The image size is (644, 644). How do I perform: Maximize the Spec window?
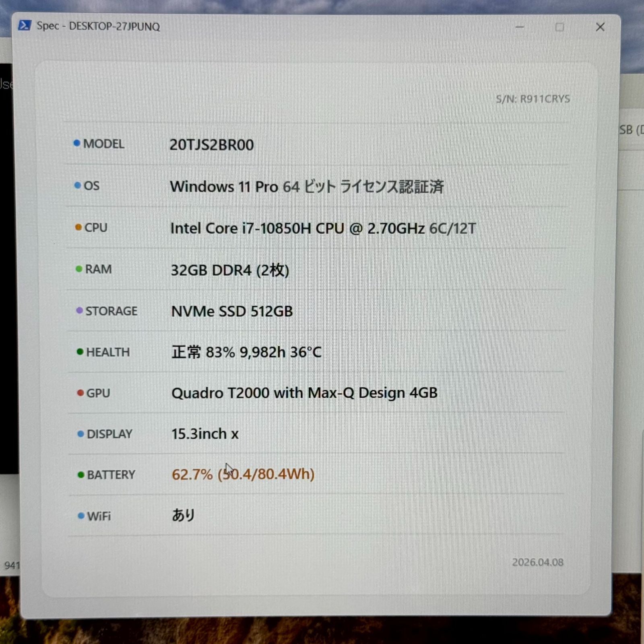pyautogui.click(x=559, y=27)
